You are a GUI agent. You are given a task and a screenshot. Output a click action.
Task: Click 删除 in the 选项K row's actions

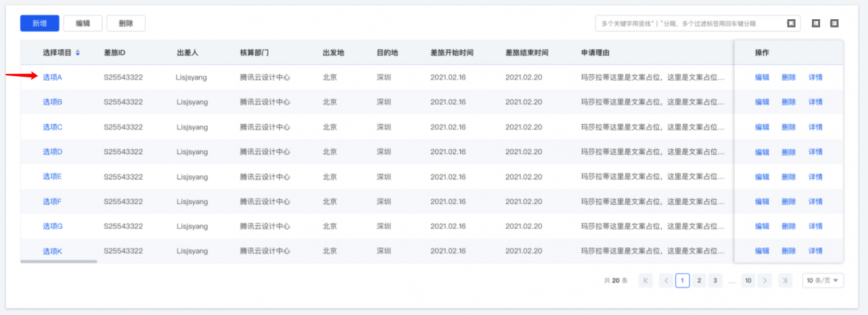pos(789,251)
